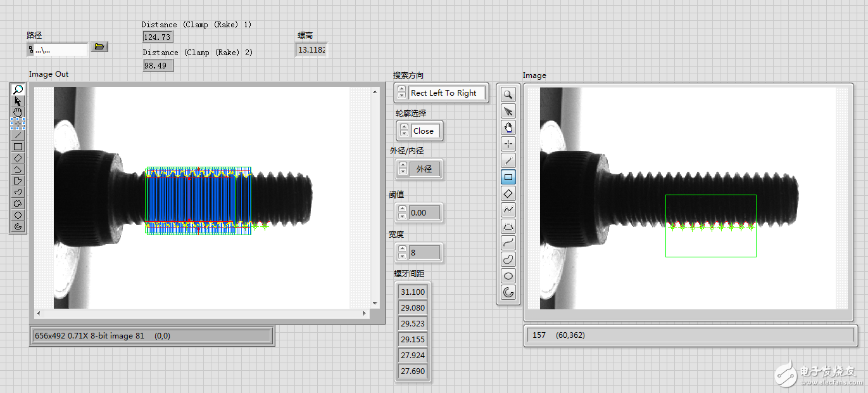
Task: Click the 宽度 width stepper arrows
Action: (x=402, y=252)
